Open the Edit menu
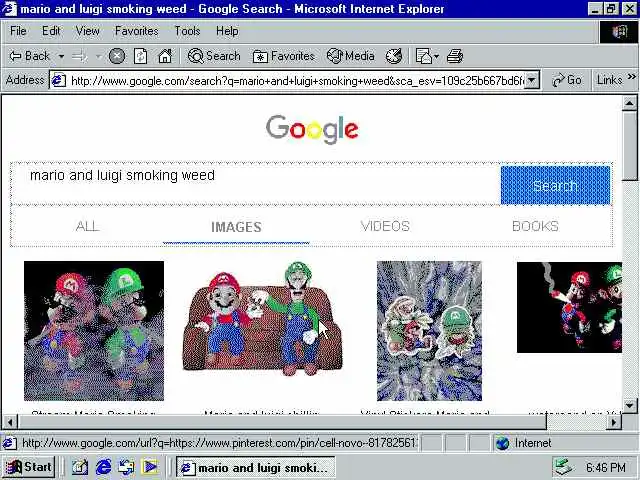The image size is (640, 480). (x=51, y=31)
